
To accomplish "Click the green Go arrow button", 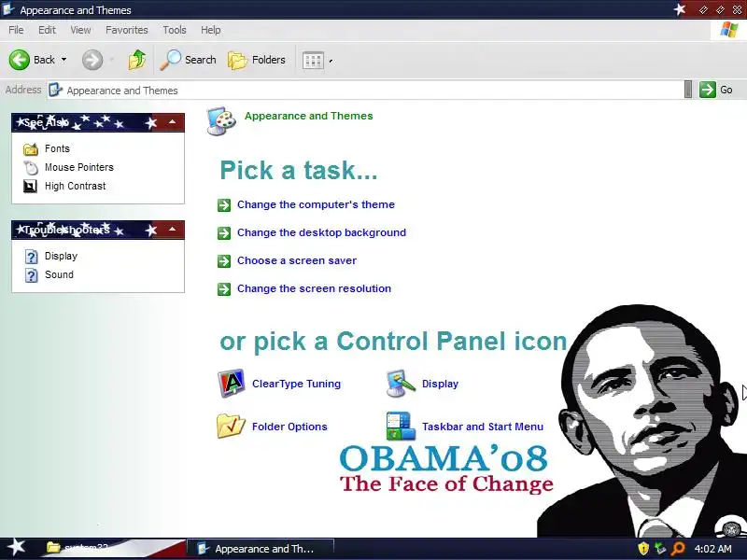I will click(708, 90).
